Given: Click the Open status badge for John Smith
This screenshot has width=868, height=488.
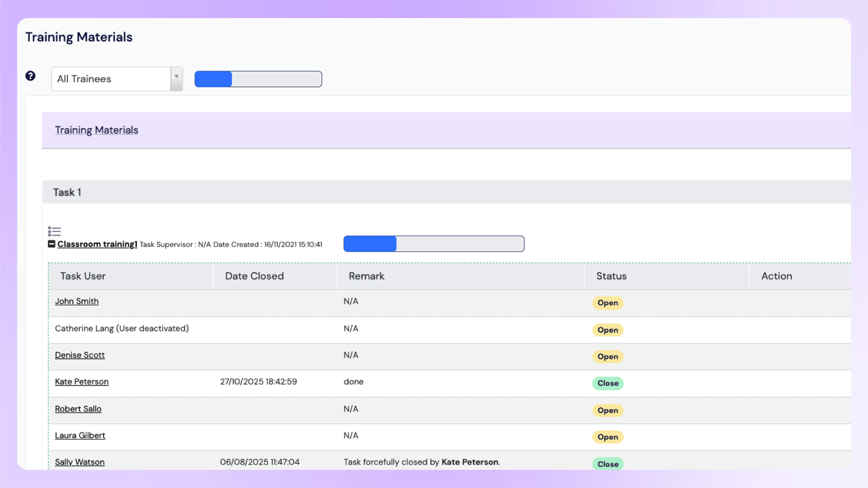Looking at the screenshot, I should pyautogui.click(x=608, y=303).
